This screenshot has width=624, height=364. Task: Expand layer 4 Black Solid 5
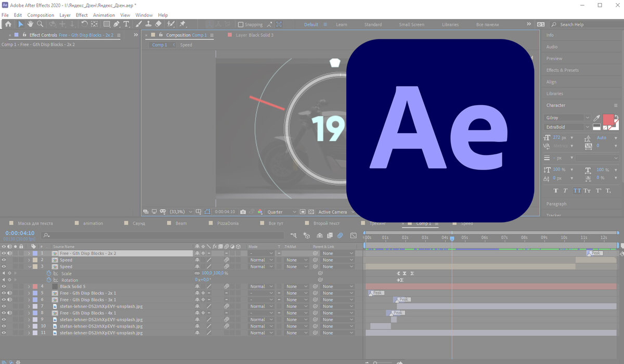pyautogui.click(x=29, y=287)
